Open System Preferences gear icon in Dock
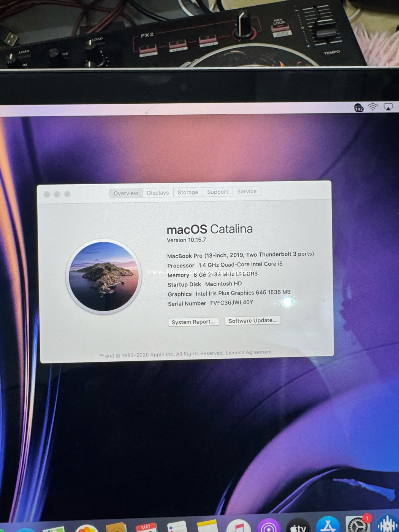399x532 pixels. point(358,523)
